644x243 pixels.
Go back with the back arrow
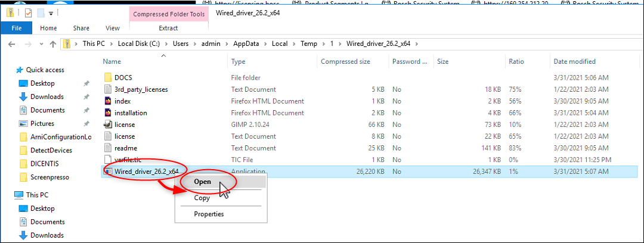[12, 43]
